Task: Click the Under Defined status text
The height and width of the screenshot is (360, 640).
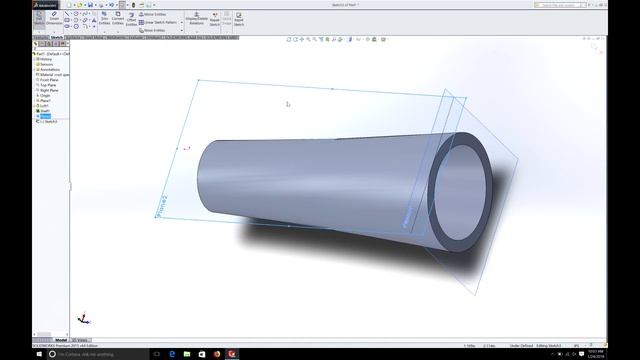Action: pyautogui.click(x=521, y=346)
